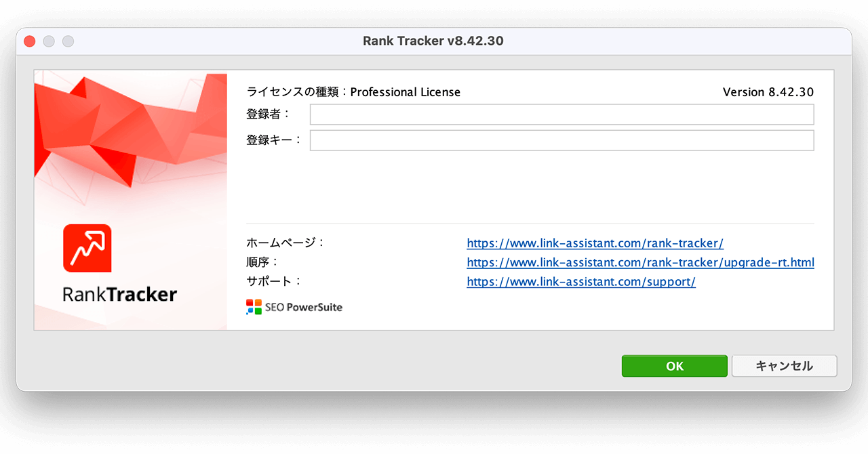Screen dimensions: 868x454
Task: Close the dialog with the red window button
Action: 29,41
